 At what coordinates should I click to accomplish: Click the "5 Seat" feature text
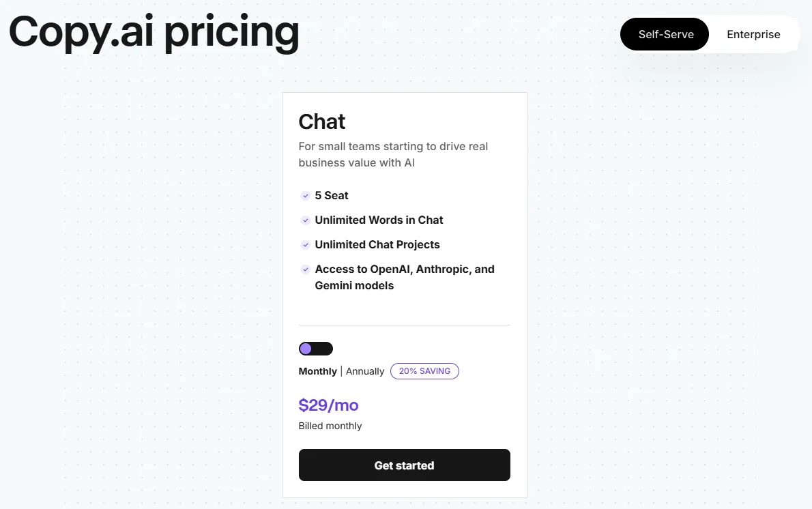click(331, 196)
